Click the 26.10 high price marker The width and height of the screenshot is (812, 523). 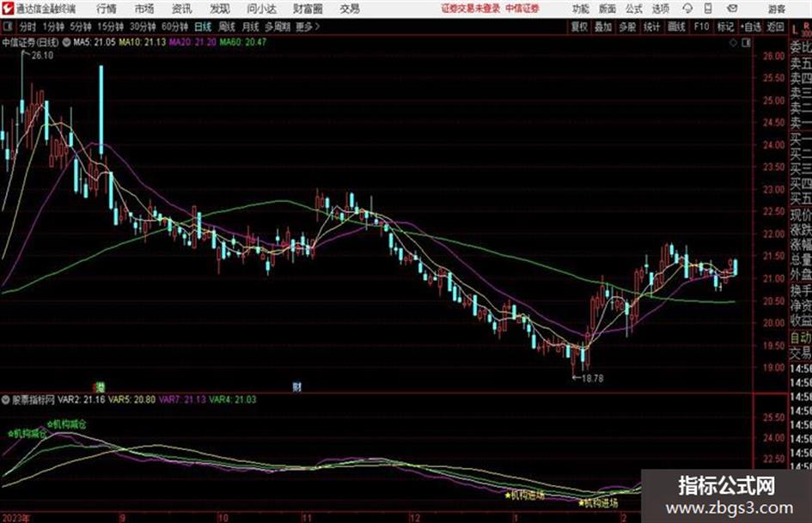pyautogui.click(x=42, y=56)
